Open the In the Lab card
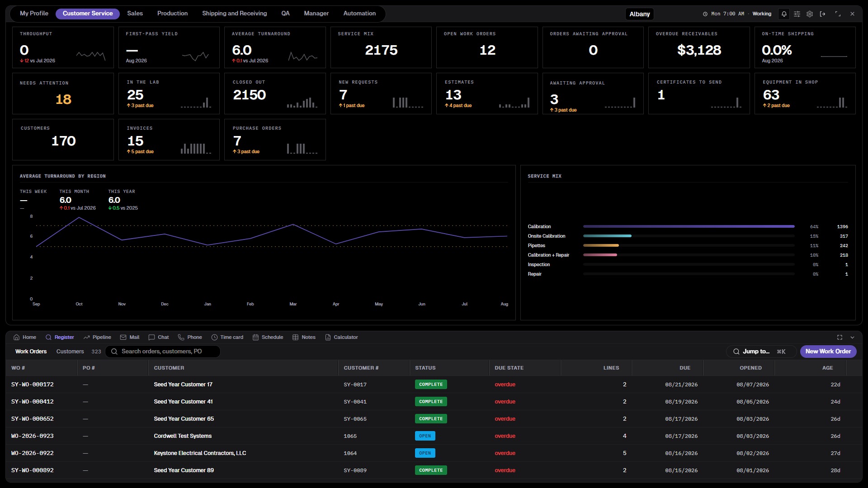This screenshot has height=488, width=868. click(169, 94)
